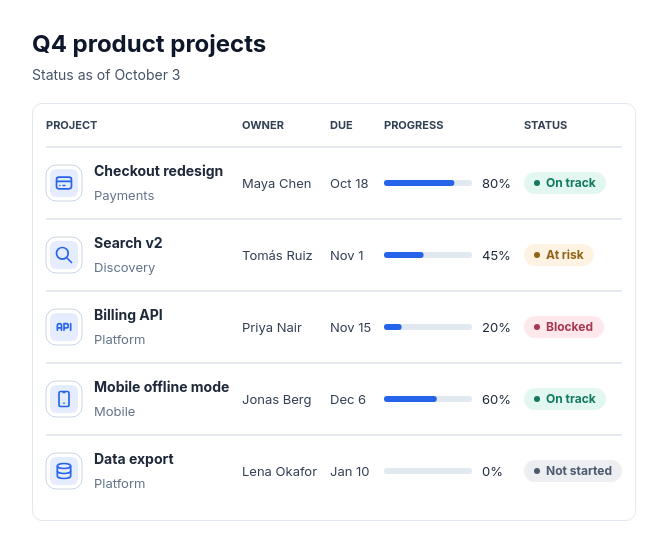Click the Jan 10 due date

349,472
